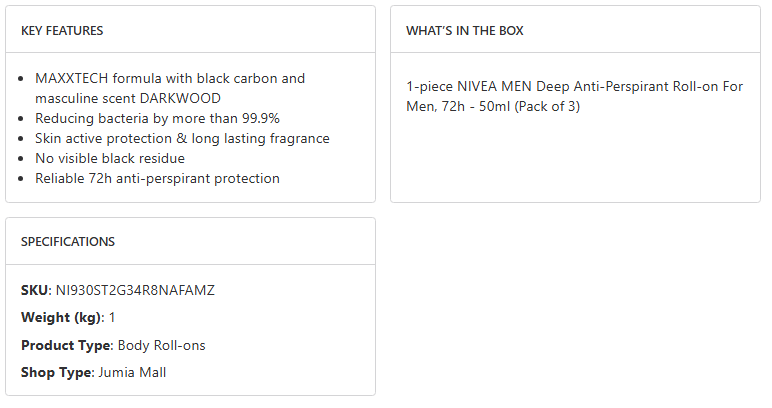772x408 pixels.
Task: Click the weight value 1
Action: click(113, 318)
